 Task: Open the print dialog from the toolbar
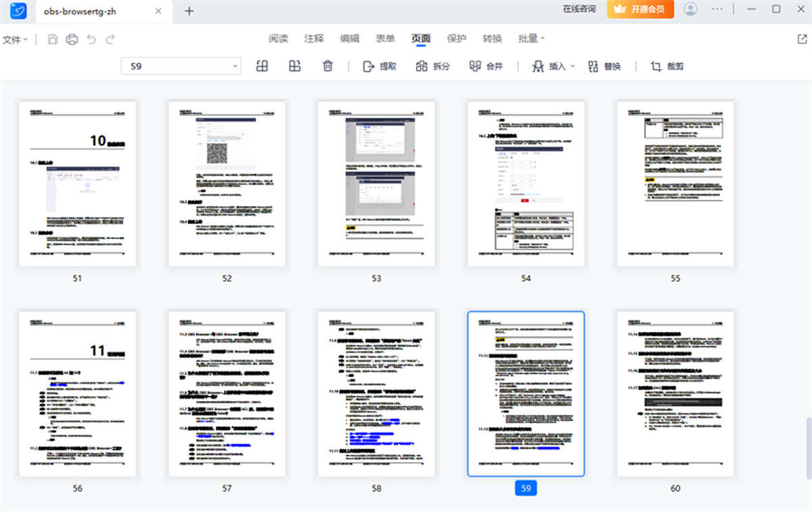(x=70, y=39)
